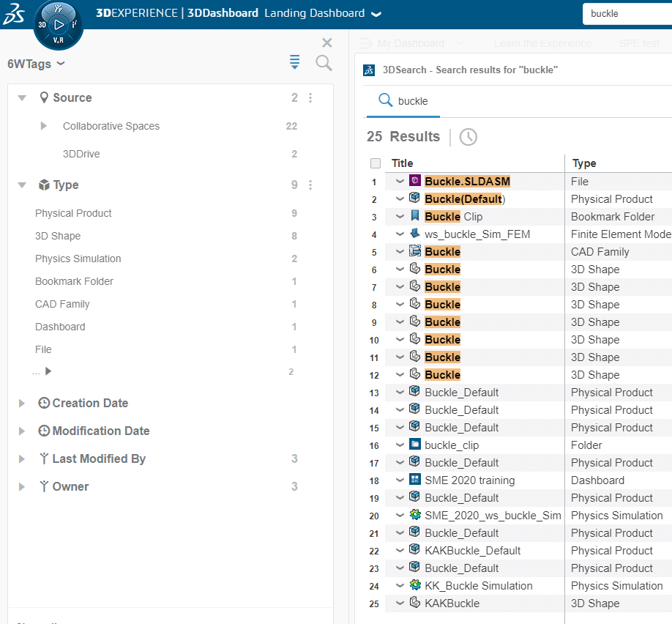
Task: Switch to the My Dashboard tab
Action: [x=411, y=43]
